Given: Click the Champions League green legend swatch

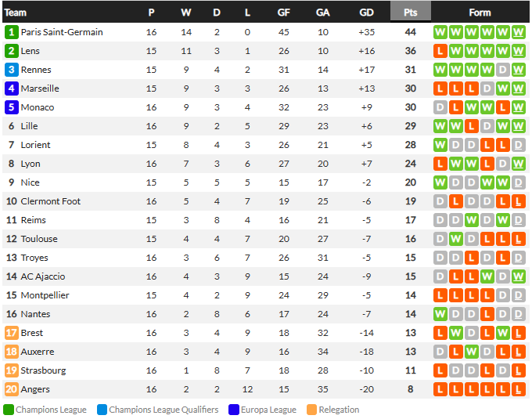Looking at the screenshot, I should (x=9, y=410).
